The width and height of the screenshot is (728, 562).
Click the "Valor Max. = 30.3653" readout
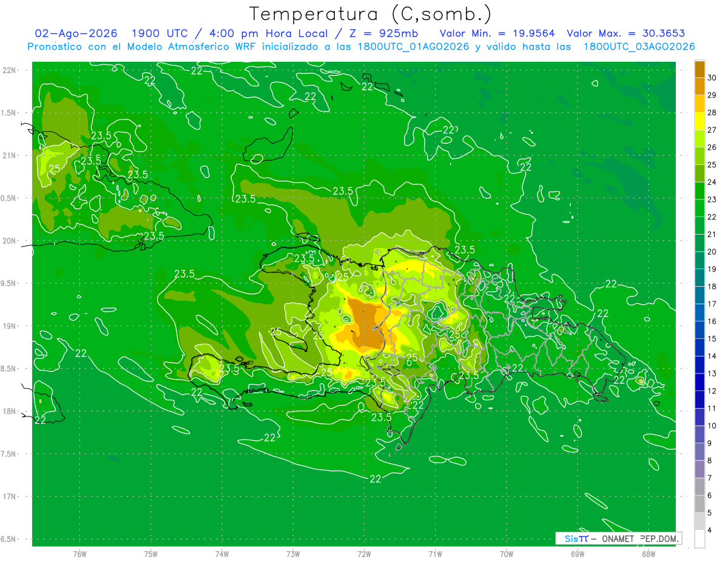[626, 33]
